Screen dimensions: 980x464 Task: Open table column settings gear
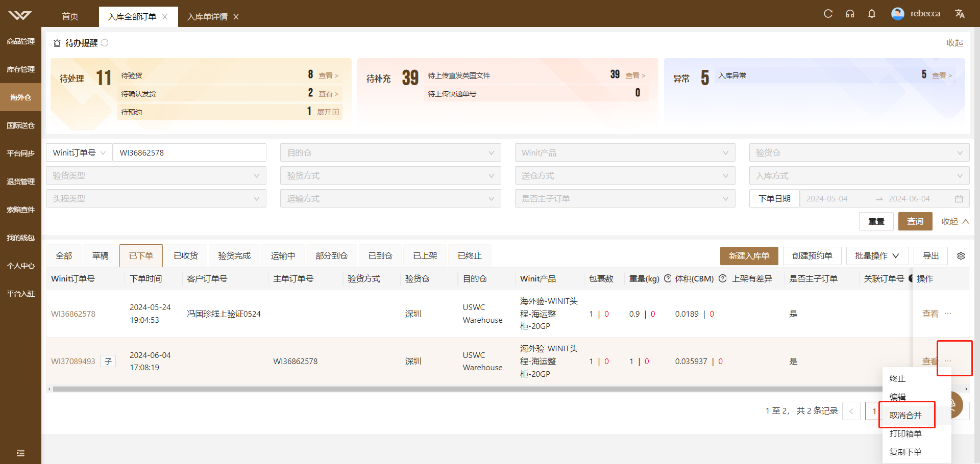coord(961,256)
